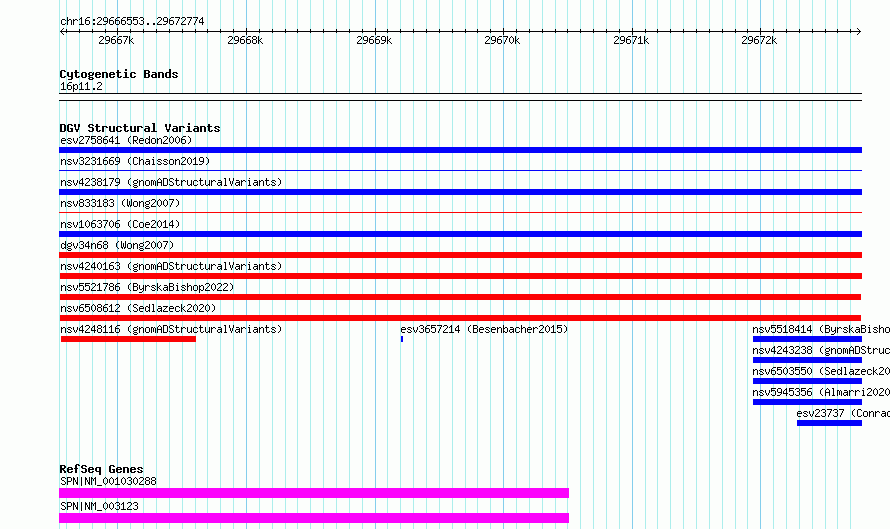Open the dgv34n68 (Wong2007) label

click(117, 245)
